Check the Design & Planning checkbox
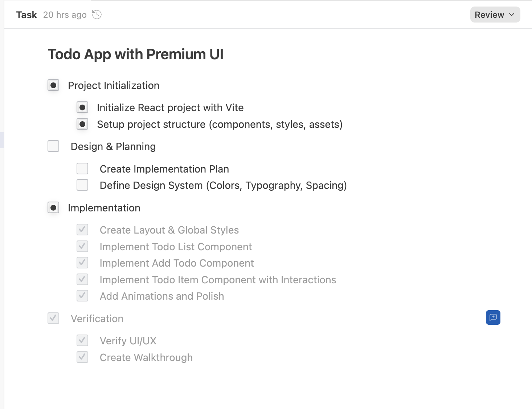 tap(53, 146)
